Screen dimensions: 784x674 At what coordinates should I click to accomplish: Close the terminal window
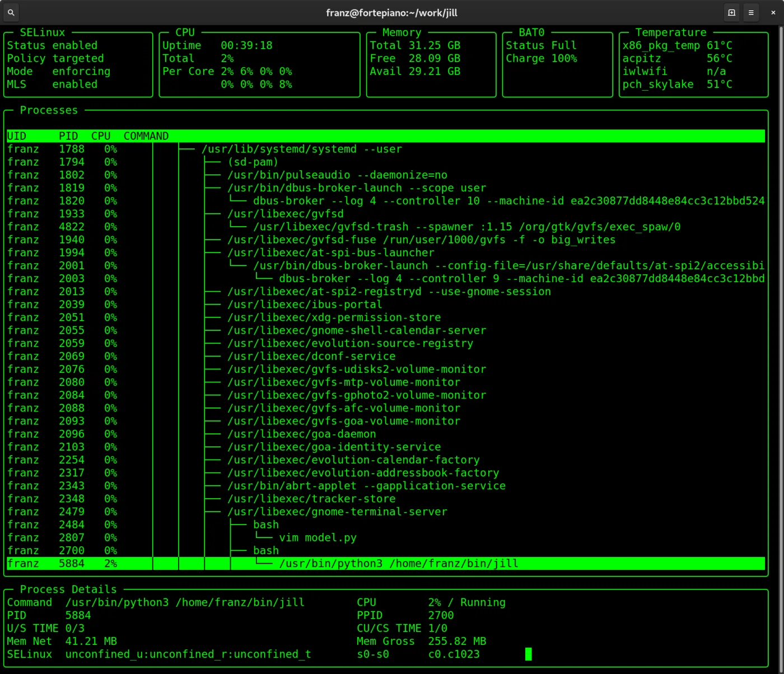[x=773, y=12]
